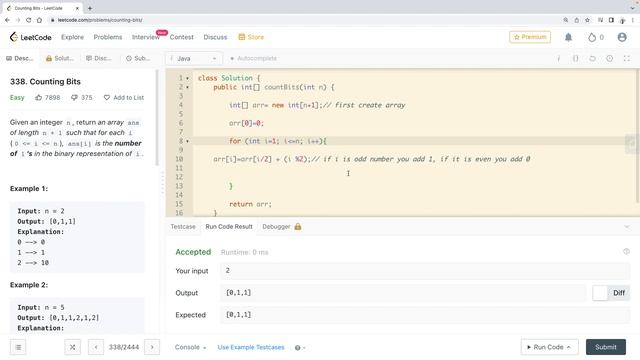The image size is (640, 360).
Task: Click the Accepted status text
Action: 193,252
